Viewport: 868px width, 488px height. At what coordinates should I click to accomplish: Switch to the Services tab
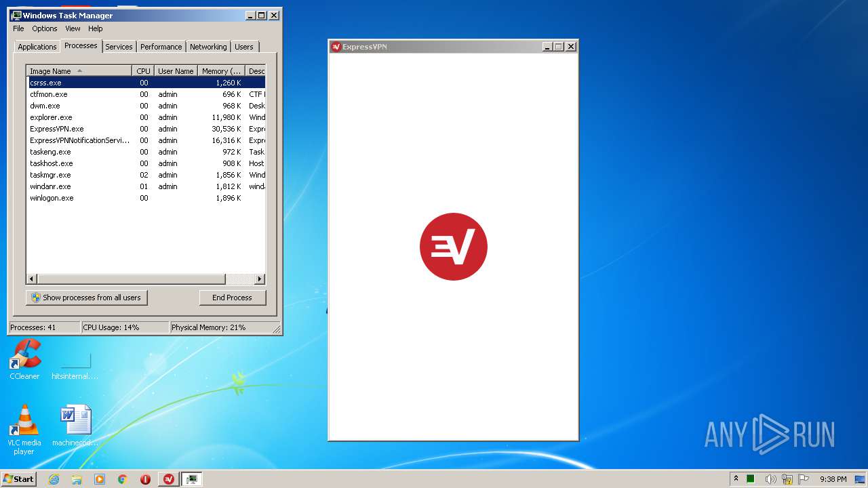click(119, 47)
